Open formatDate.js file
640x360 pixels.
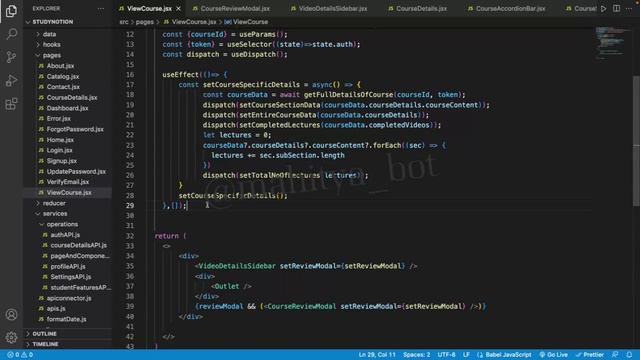[66, 319]
